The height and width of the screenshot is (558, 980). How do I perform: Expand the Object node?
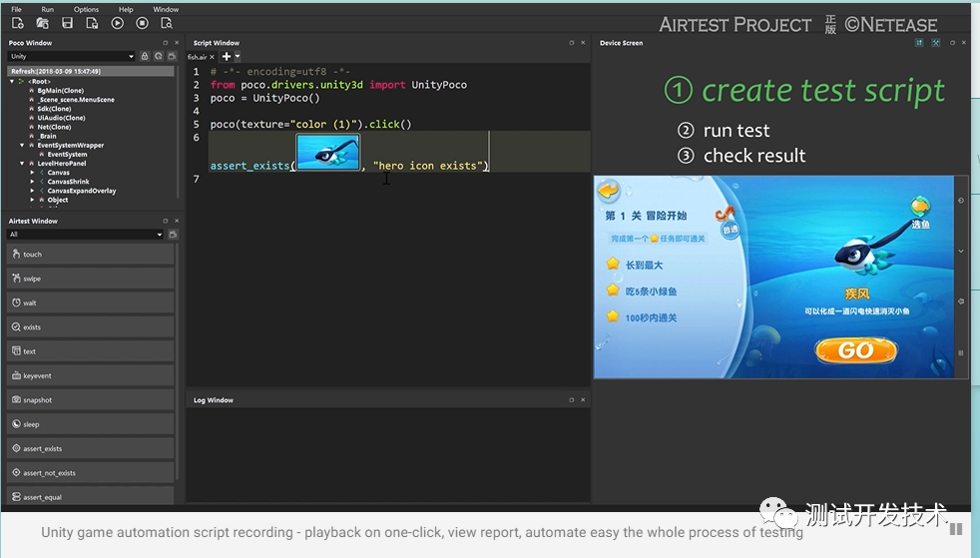point(33,200)
